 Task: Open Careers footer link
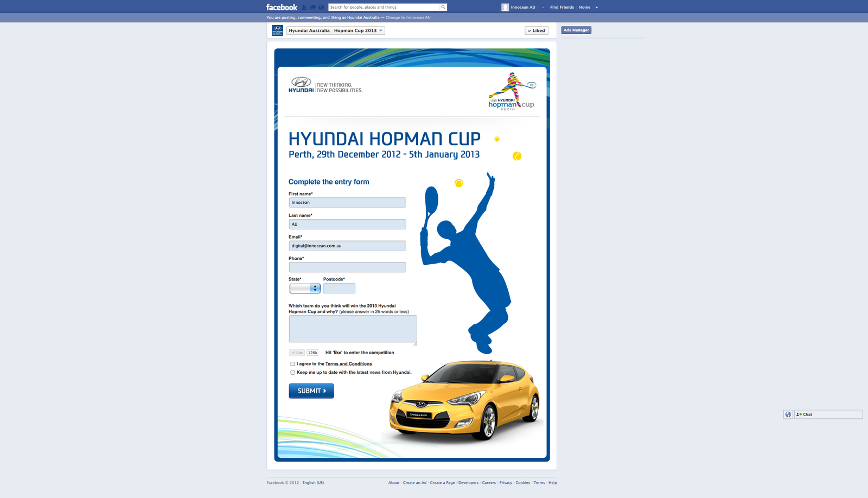tap(489, 483)
